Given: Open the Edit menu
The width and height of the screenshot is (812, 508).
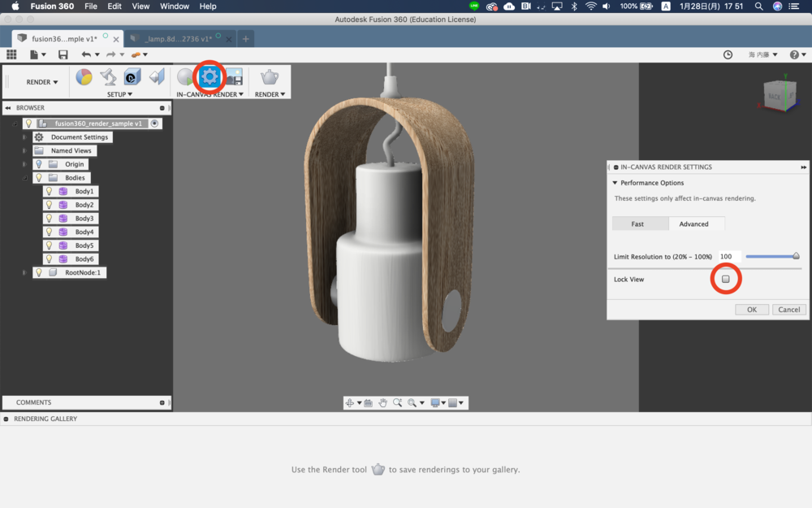Looking at the screenshot, I should point(114,7).
